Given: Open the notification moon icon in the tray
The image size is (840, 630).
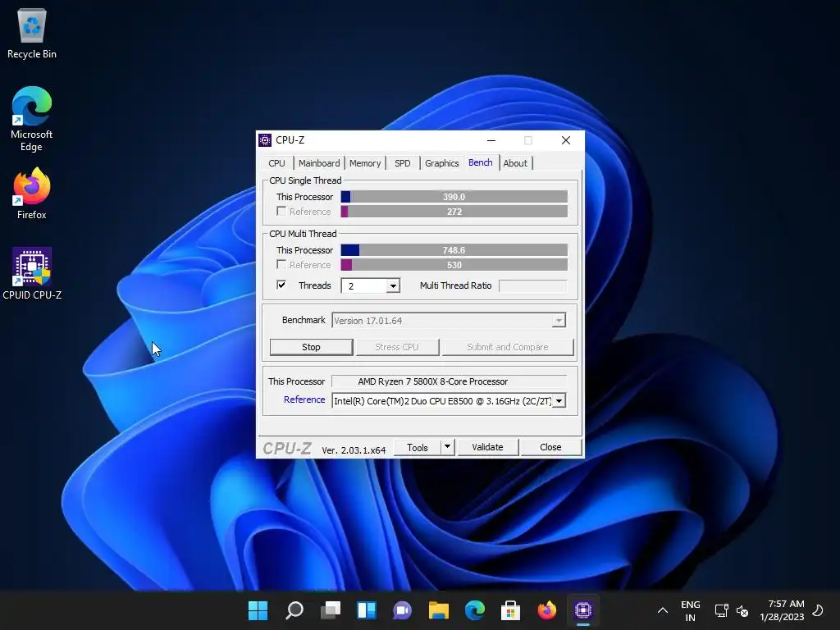Looking at the screenshot, I should (818, 610).
